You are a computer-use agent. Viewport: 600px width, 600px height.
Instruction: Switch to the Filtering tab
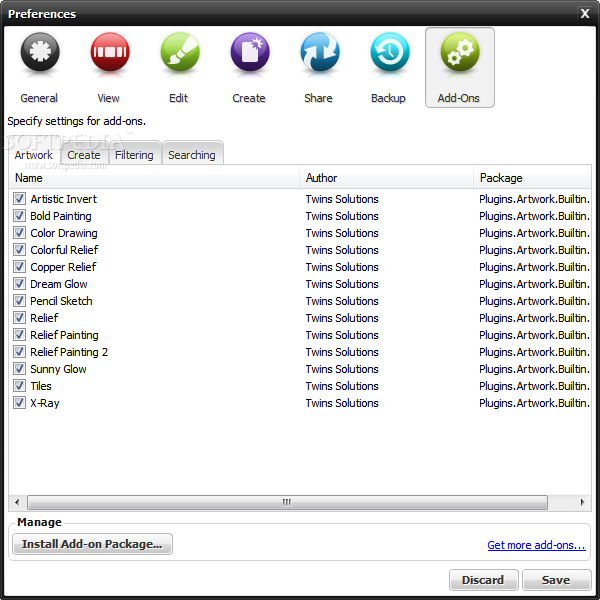point(134,155)
